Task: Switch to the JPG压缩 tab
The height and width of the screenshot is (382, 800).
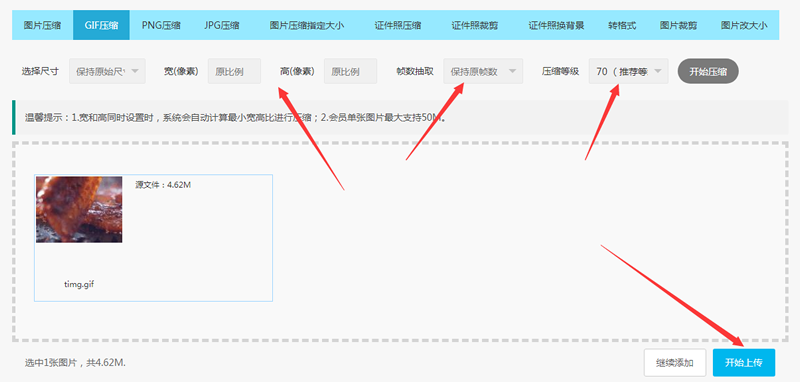Action: coord(221,25)
